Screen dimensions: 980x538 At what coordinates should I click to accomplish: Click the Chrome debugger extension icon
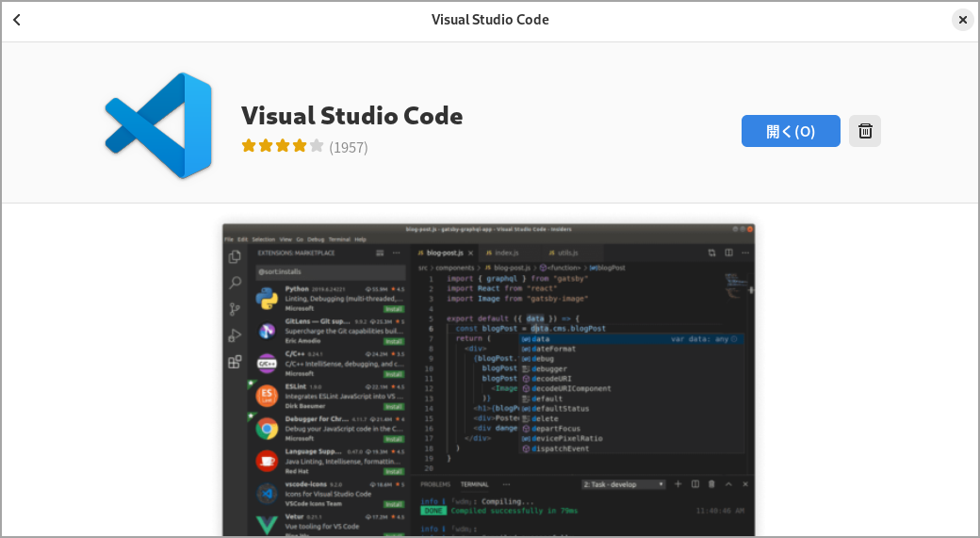pos(267,429)
